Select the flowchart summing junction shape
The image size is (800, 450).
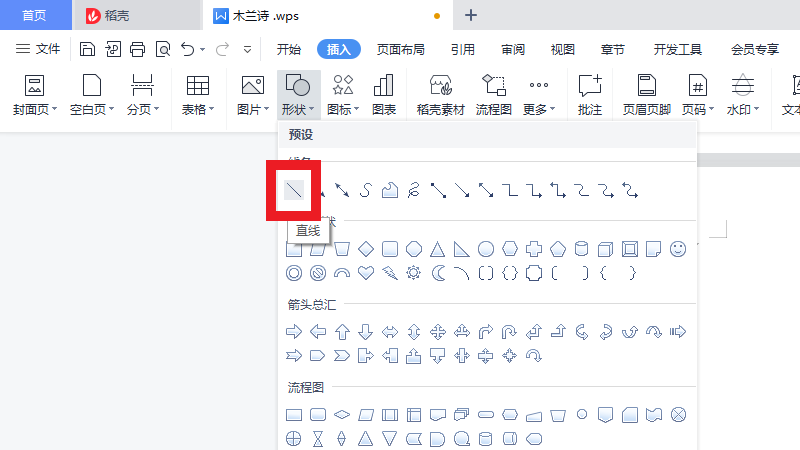click(x=678, y=415)
